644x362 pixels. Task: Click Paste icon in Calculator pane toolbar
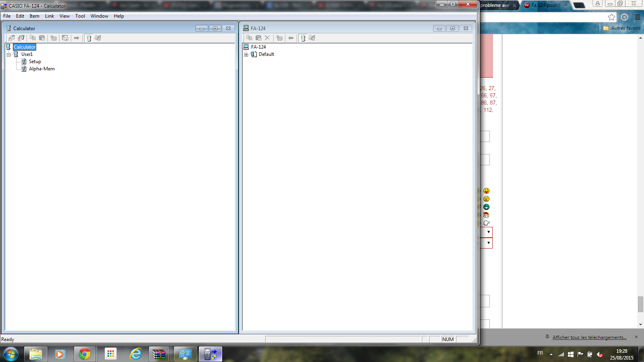pos(42,38)
